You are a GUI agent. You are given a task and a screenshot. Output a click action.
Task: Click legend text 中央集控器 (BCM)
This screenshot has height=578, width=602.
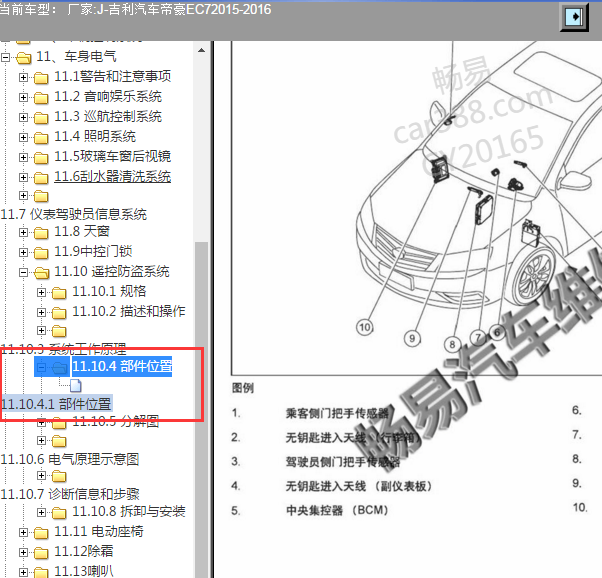point(337,510)
